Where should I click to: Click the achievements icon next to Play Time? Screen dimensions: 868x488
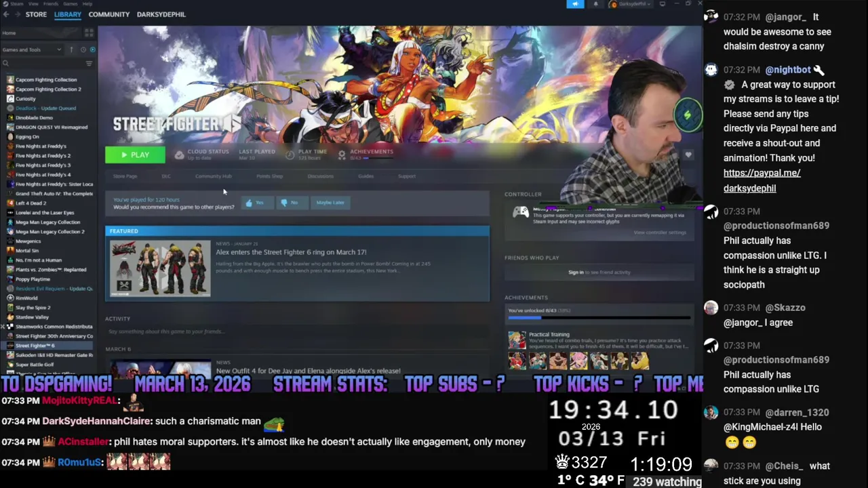pos(342,155)
